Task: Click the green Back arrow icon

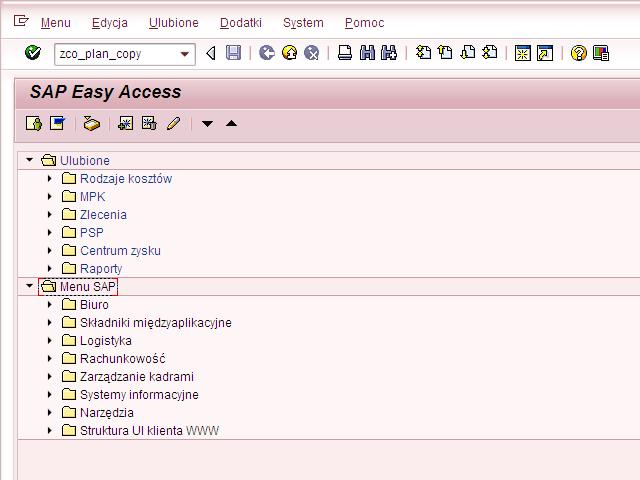Action: click(x=267, y=53)
